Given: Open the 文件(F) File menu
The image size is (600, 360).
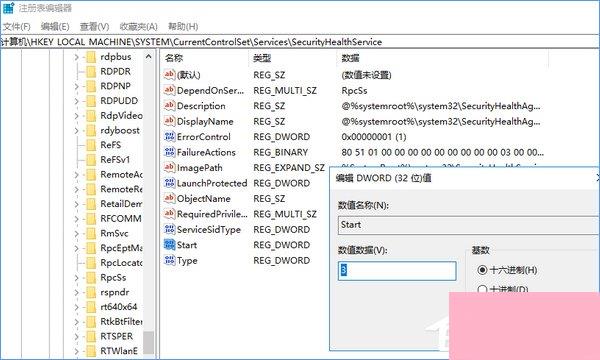Looking at the screenshot, I should tap(16, 26).
